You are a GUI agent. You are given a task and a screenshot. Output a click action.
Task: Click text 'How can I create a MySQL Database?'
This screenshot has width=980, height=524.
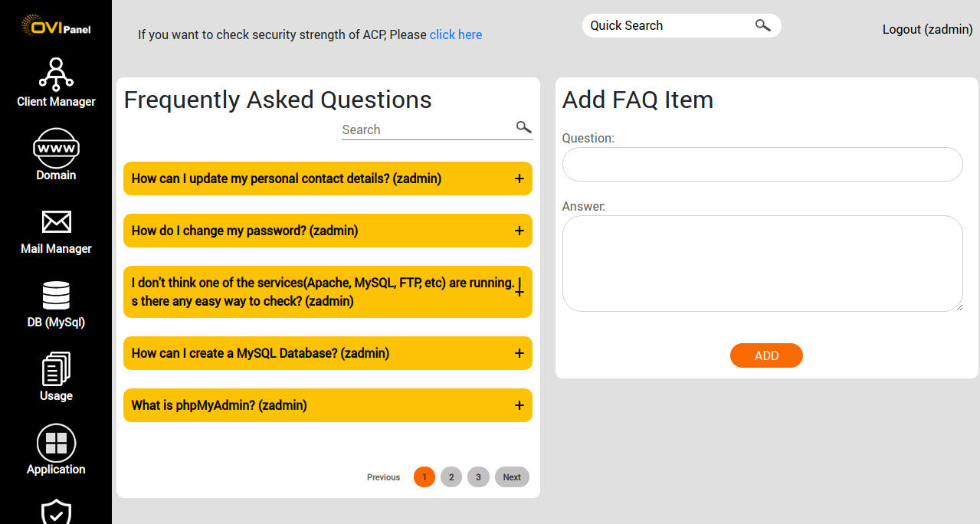pos(234,353)
